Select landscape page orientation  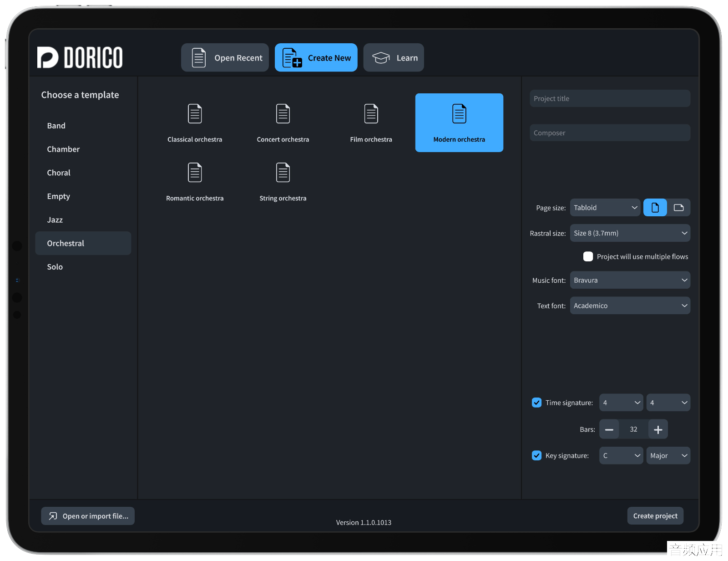[x=678, y=208]
